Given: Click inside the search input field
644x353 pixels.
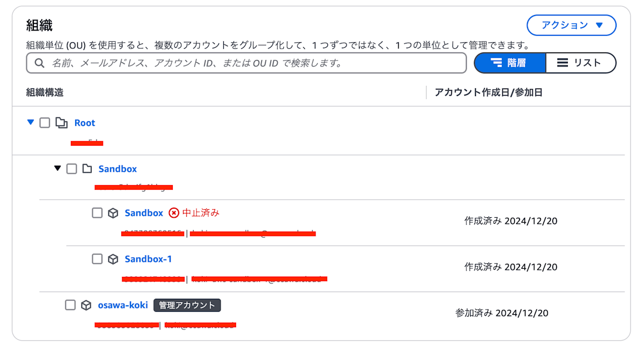Looking at the screenshot, I should (x=241, y=63).
